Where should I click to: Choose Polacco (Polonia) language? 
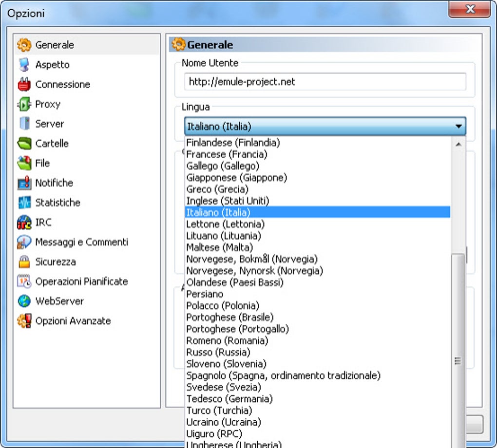click(318, 305)
